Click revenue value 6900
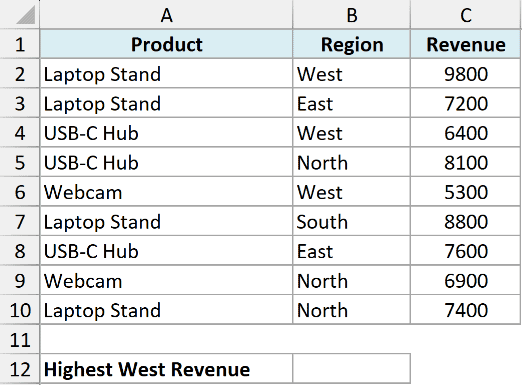522x385 pixels. [466, 280]
